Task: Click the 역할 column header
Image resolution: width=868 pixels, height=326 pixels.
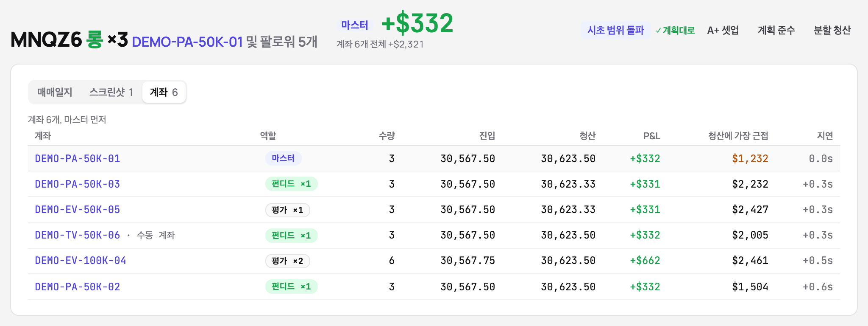Action: 268,136
